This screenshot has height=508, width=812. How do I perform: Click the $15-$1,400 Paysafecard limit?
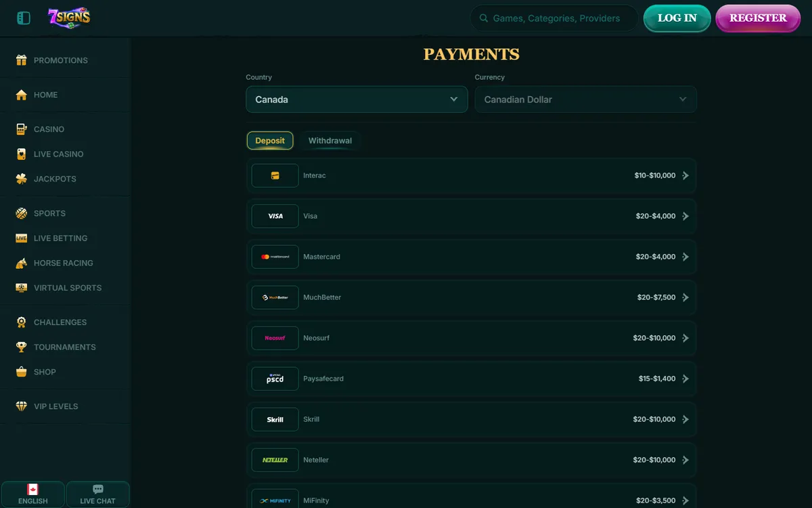(x=657, y=379)
